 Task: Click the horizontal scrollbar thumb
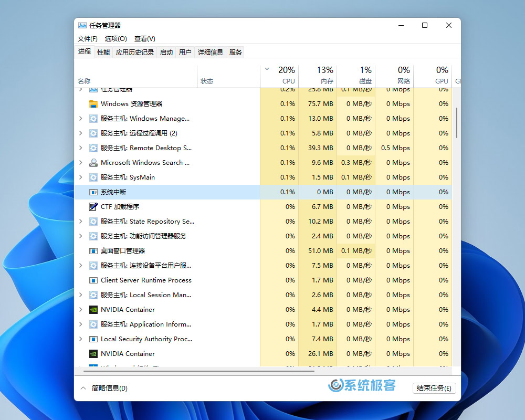[x=199, y=371]
